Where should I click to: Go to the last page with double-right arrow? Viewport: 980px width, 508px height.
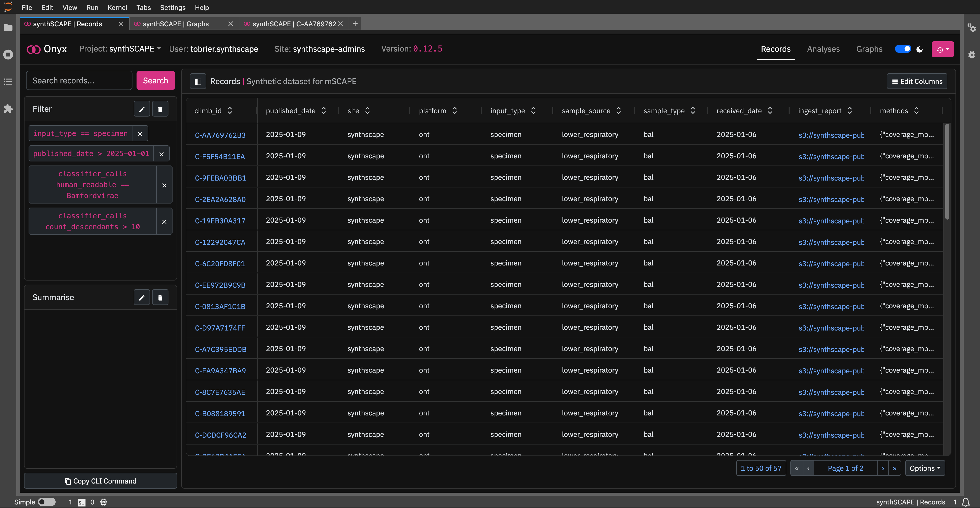tap(895, 468)
